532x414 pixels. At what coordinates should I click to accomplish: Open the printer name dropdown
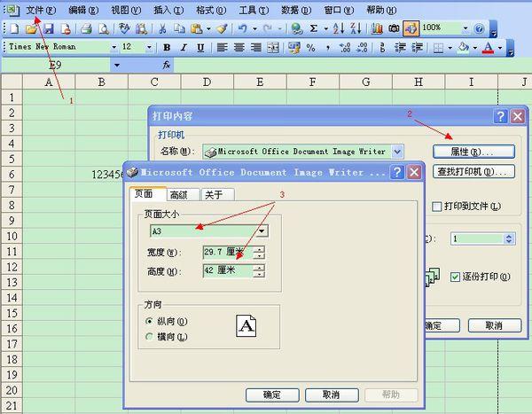point(397,152)
